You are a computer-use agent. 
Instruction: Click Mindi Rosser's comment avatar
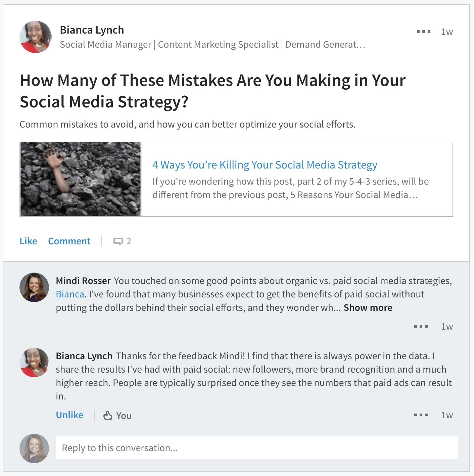click(x=34, y=287)
